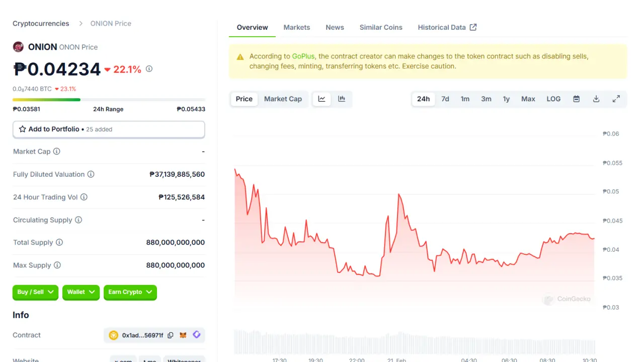Click the warning triangle icon in alert
Viewport: 644px width, 362px height.
pyautogui.click(x=240, y=57)
